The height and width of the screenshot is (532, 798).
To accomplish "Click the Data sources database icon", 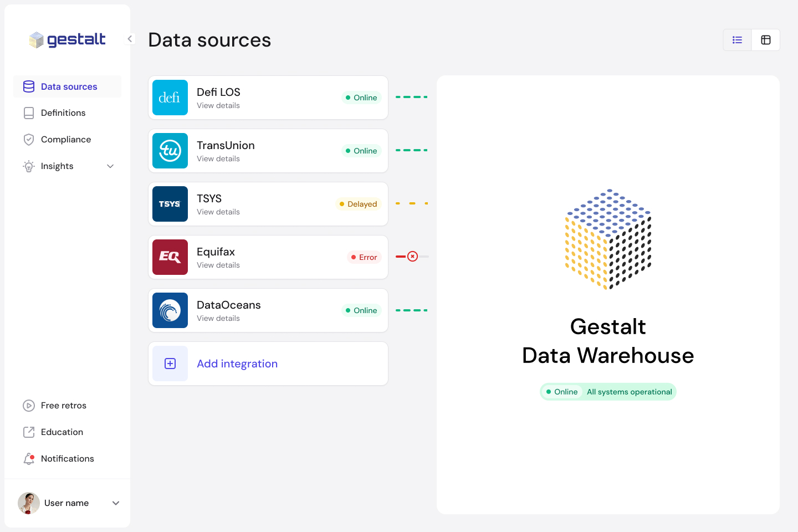I will tap(28, 86).
